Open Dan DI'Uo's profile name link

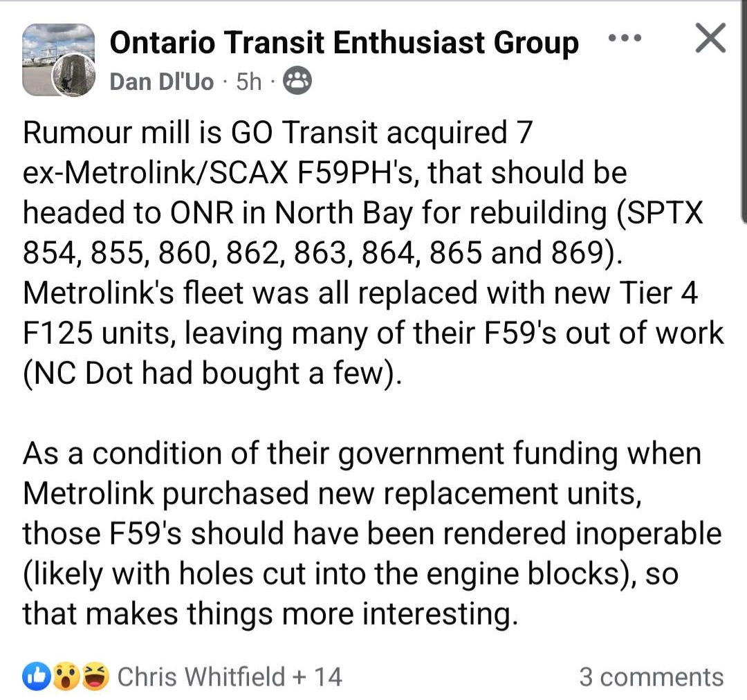pyautogui.click(x=162, y=82)
